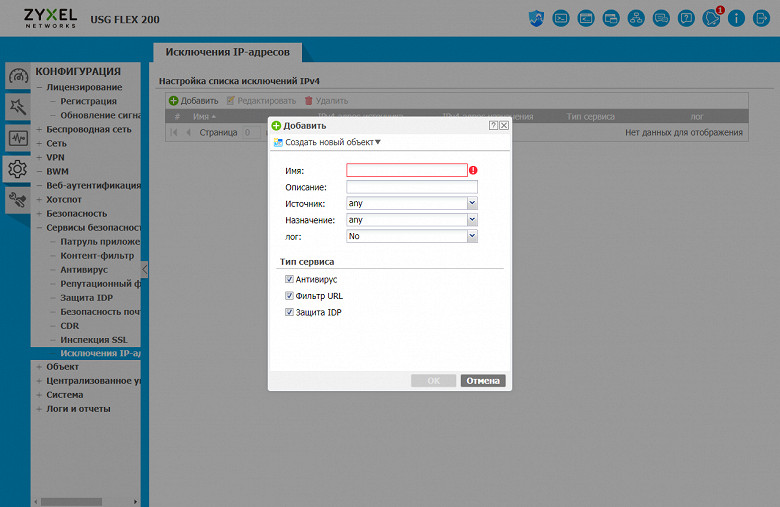
Task: Open the Dashboard gauge sidebar icon
Action: click(18, 76)
